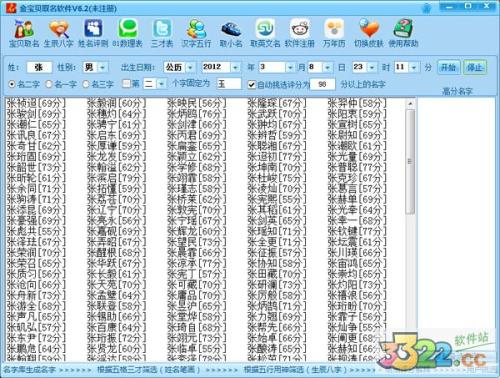Open the 万年历 perpetual calendar

334,33
